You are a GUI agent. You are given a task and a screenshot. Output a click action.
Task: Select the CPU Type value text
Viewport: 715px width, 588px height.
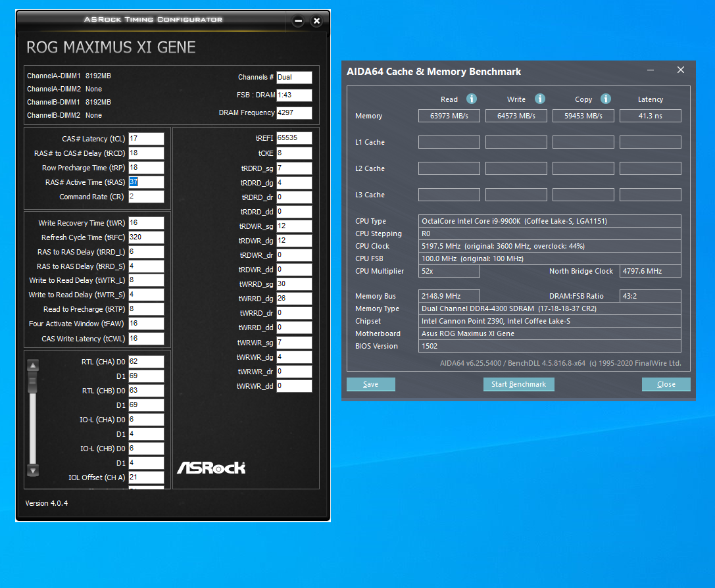coord(549,221)
